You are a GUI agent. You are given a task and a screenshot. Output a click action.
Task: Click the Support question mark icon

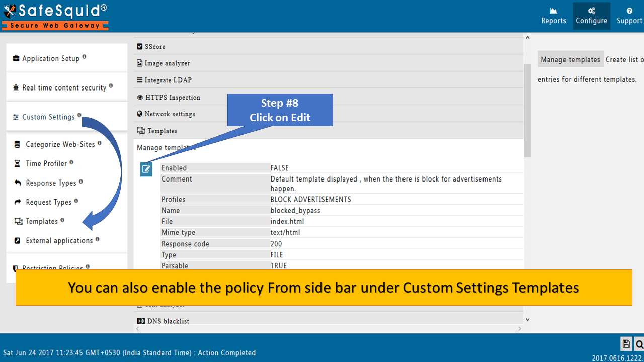tap(629, 10)
